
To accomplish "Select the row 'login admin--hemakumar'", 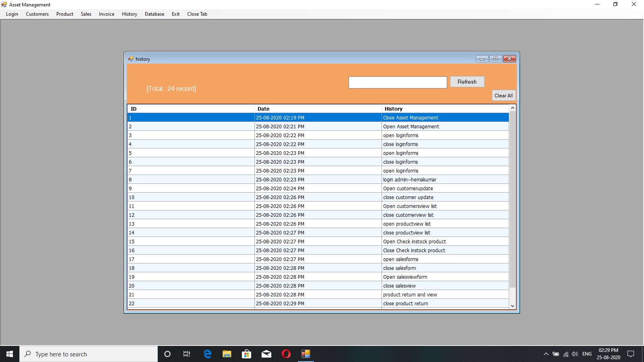I will [318, 180].
